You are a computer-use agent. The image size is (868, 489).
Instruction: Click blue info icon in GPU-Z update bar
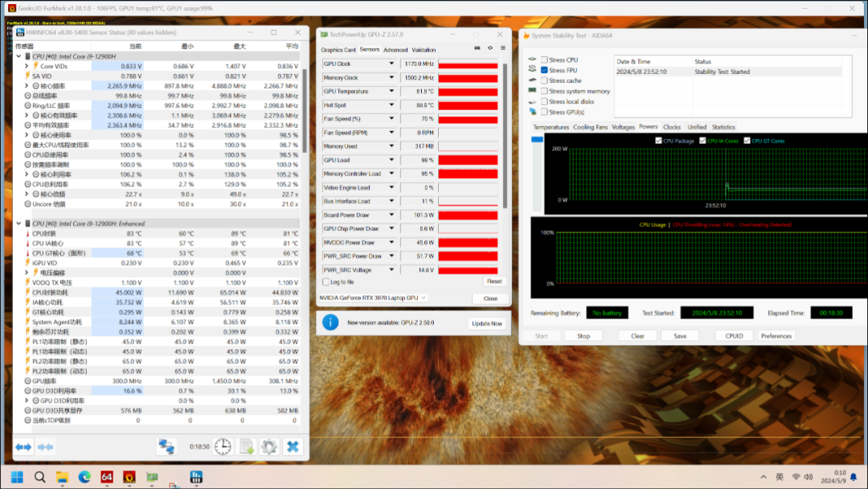click(x=330, y=323)
